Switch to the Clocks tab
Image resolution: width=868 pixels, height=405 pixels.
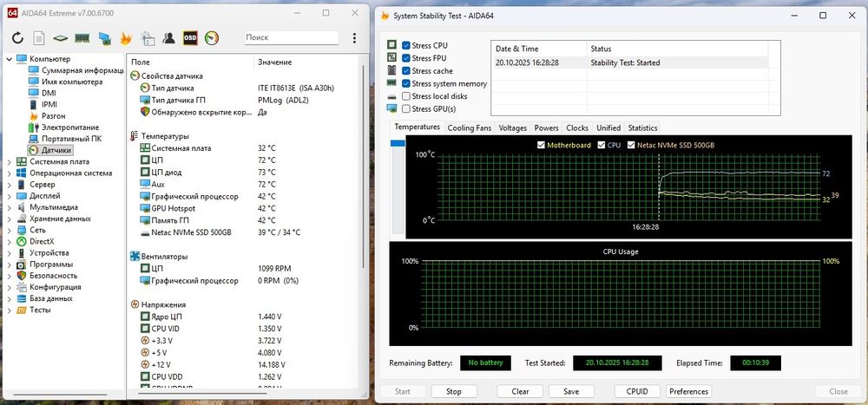tap(577, 127)
